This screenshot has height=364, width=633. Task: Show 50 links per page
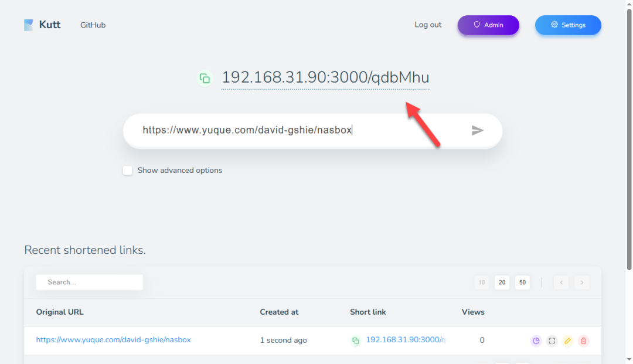(523, 283)
